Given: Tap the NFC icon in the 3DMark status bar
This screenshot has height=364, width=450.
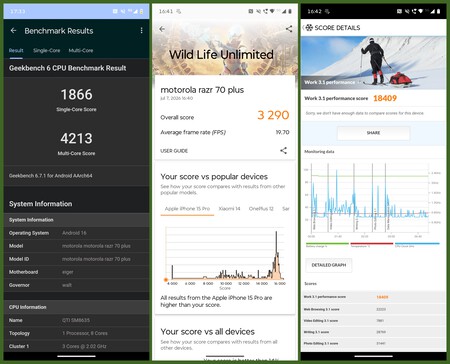Looking at the screenshot, I should 251,11.
